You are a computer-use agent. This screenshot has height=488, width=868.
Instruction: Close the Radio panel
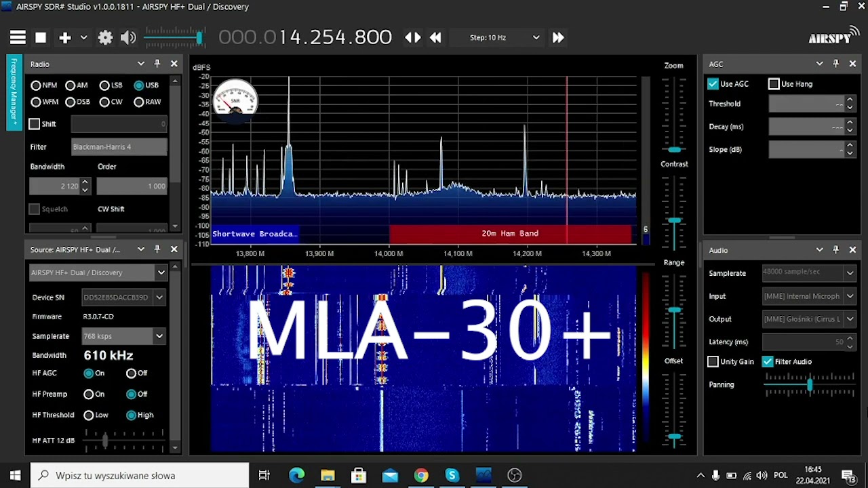(x=174, y=64)
